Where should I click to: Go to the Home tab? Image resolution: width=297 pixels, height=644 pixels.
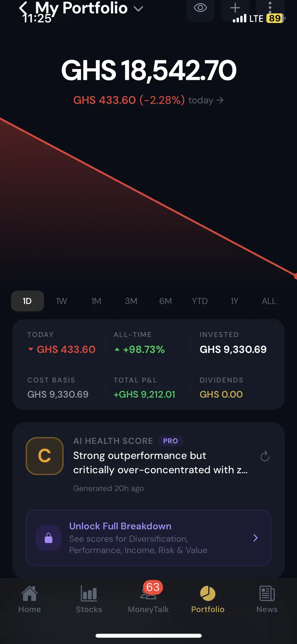(30, 599)
